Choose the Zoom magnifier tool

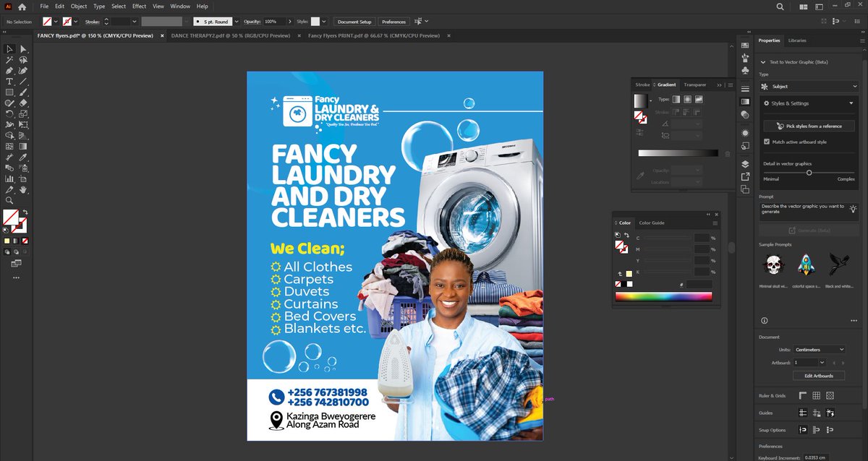coord(9,200)
